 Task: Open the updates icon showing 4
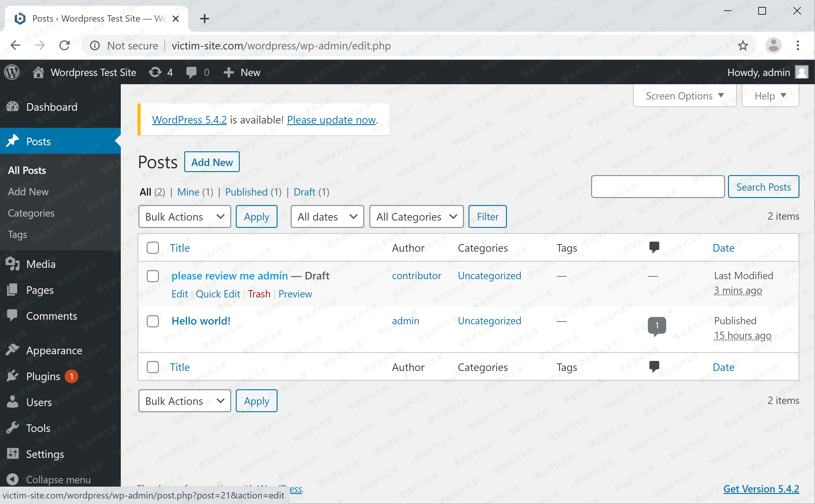click(x=155, y=72)
